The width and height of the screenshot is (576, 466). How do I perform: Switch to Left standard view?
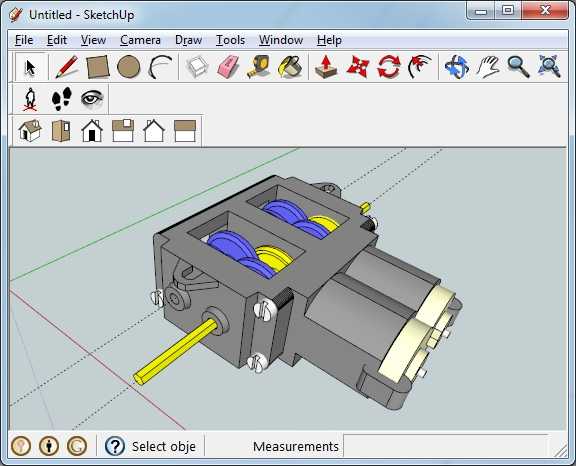click(185, 131)
